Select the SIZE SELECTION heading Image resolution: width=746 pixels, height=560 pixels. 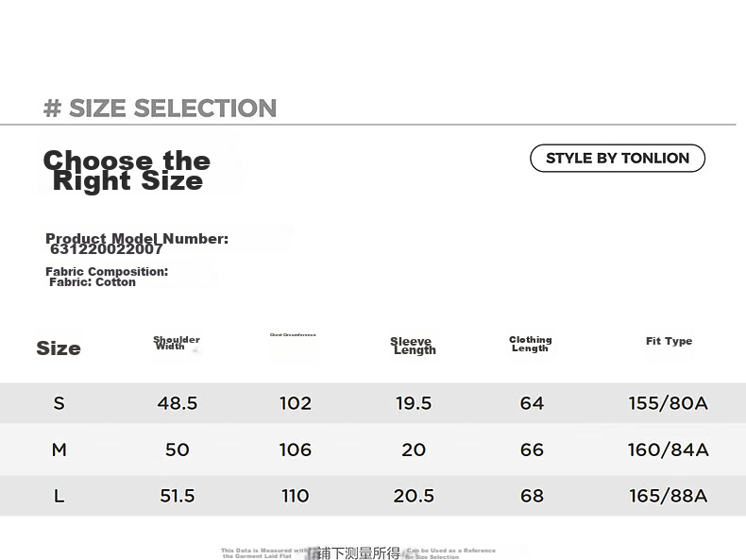[160, 108]
